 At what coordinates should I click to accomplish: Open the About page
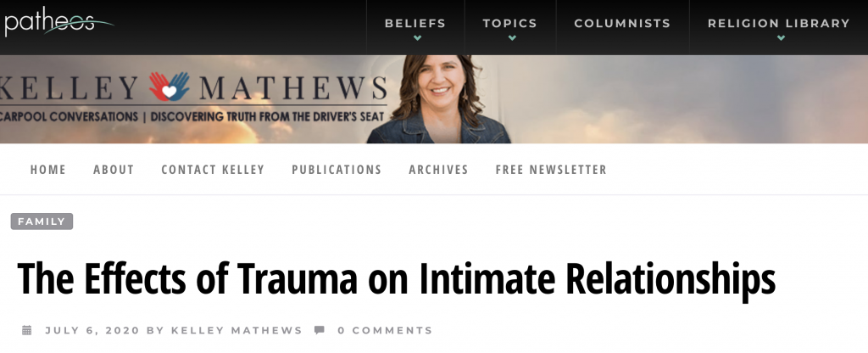(x=114, y=170)
